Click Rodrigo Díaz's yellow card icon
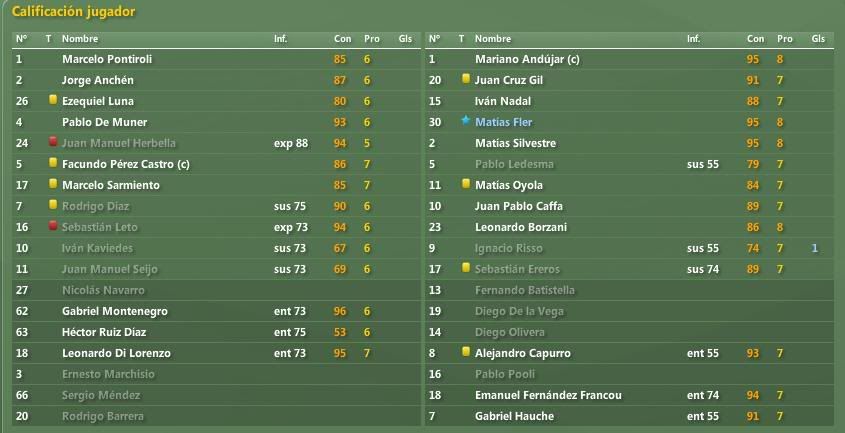This screenshot has width=845, height=433. [53, 205]
